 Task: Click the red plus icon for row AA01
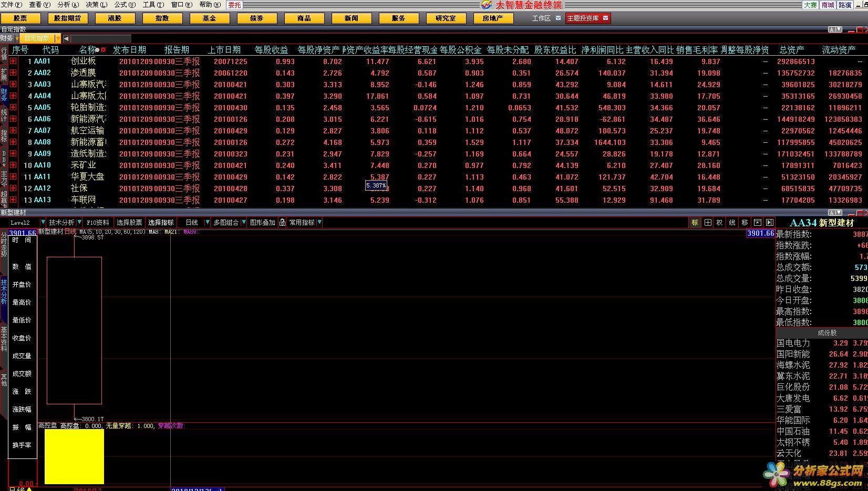pyautogui.click(x=13, y=61)
